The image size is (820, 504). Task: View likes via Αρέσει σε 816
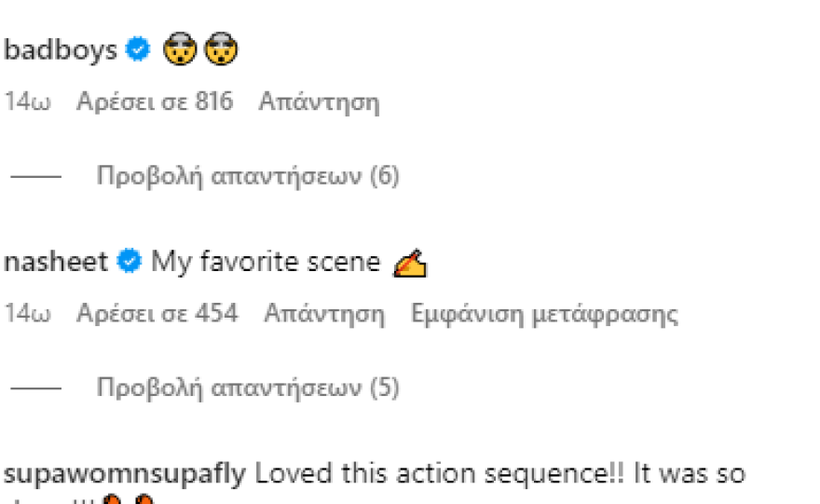[x=155, y=102]
